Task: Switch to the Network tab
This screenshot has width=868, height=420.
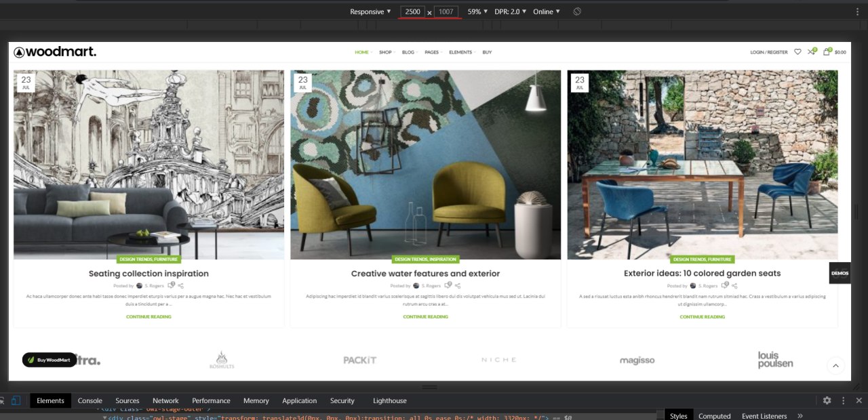Action: [165, 400]
